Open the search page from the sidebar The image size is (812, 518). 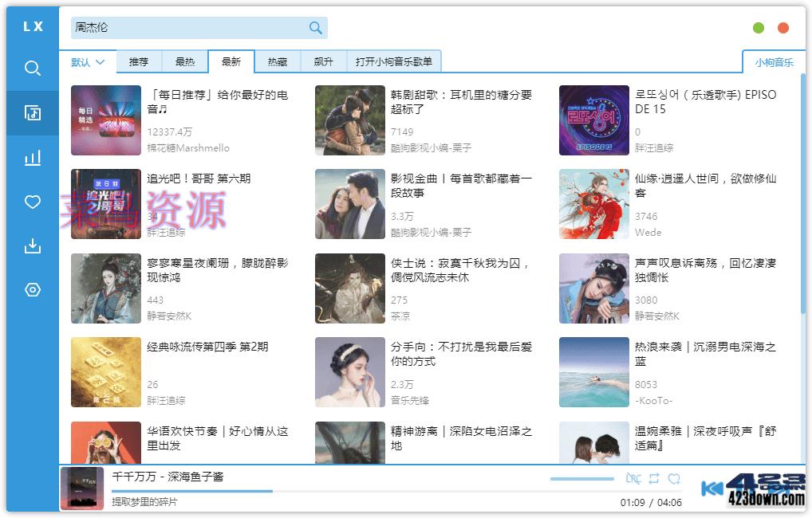(x=32, y=69)
